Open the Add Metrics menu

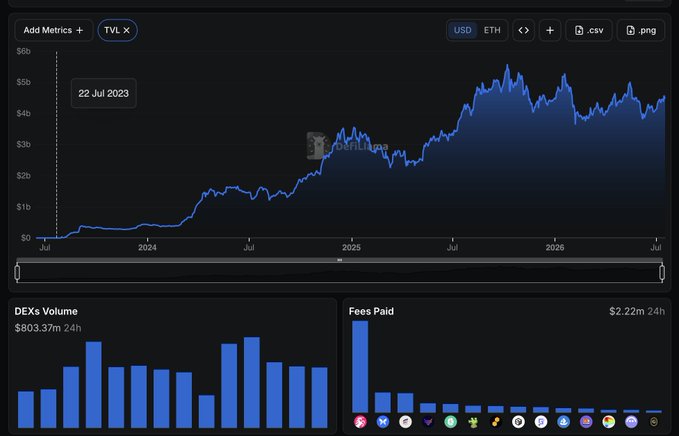click(x=54, y=30)
